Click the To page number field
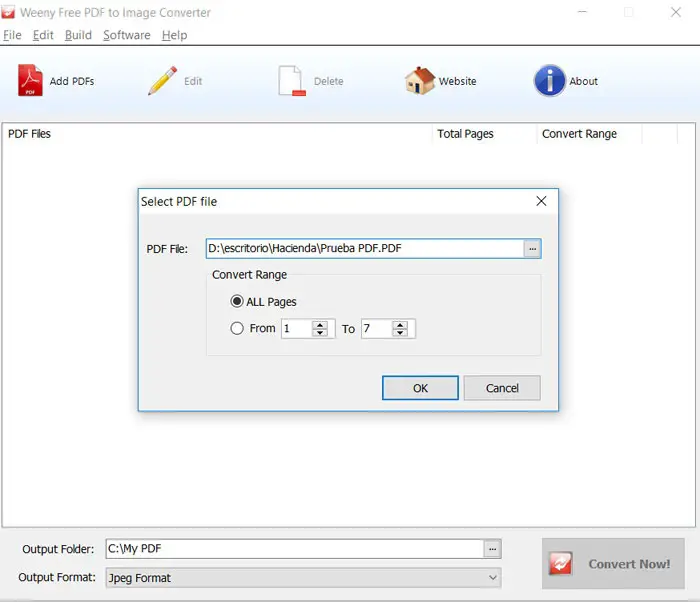 377,329
